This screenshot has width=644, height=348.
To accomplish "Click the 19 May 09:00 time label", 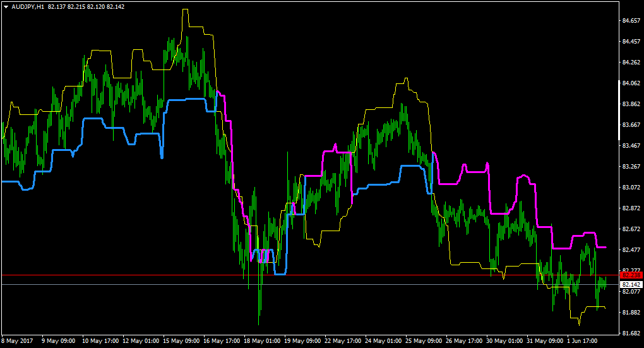I will click(x=302, y=341).
